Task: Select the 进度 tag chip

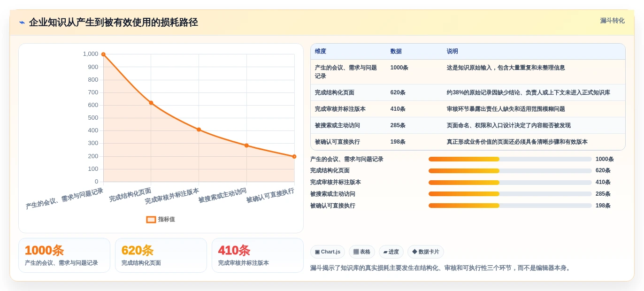Action: [391, 252]
